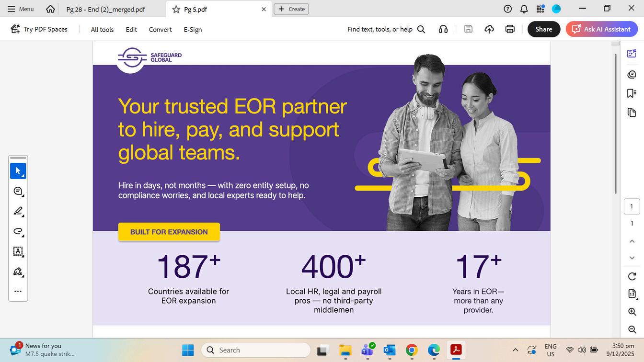This screenshot has width=644, height=362.
Task: Click the headphones icon in the toolbar
Action: pyautogui.click(x=443, y=29)
